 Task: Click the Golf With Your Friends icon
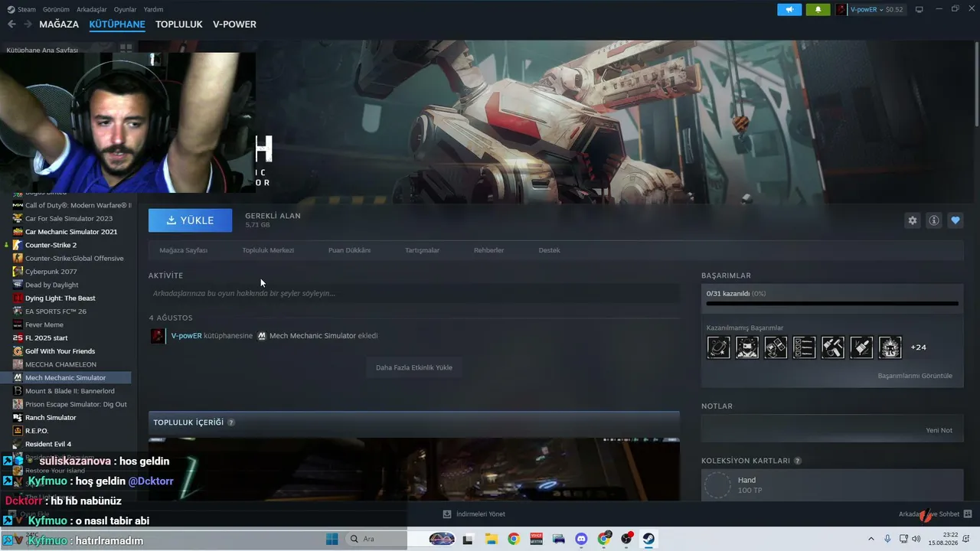18,351
